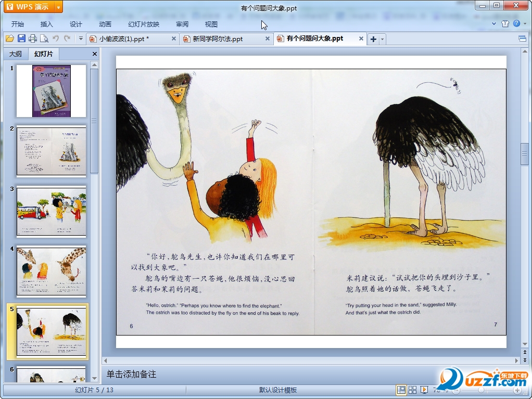Select slide 4 thumbnail with giraffes

click(x=51, y=272)
